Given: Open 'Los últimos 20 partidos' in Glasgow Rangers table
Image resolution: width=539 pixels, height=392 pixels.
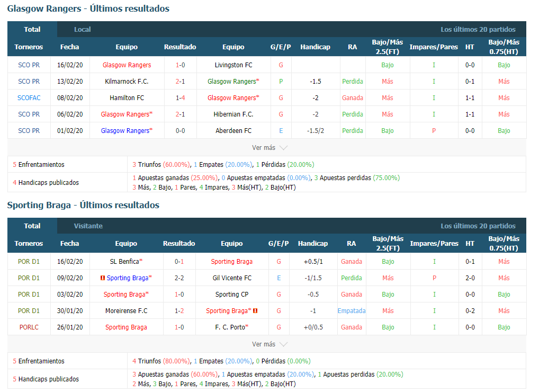Looking at the screenshot, I should [478, 30].
